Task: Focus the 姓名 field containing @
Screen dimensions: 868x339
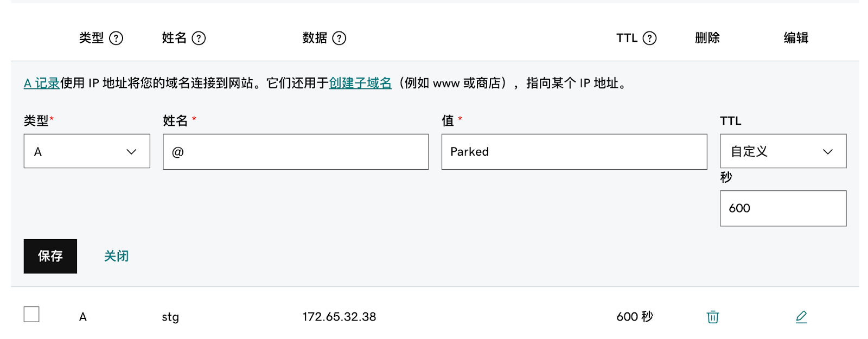Action: tap(296, 152)
